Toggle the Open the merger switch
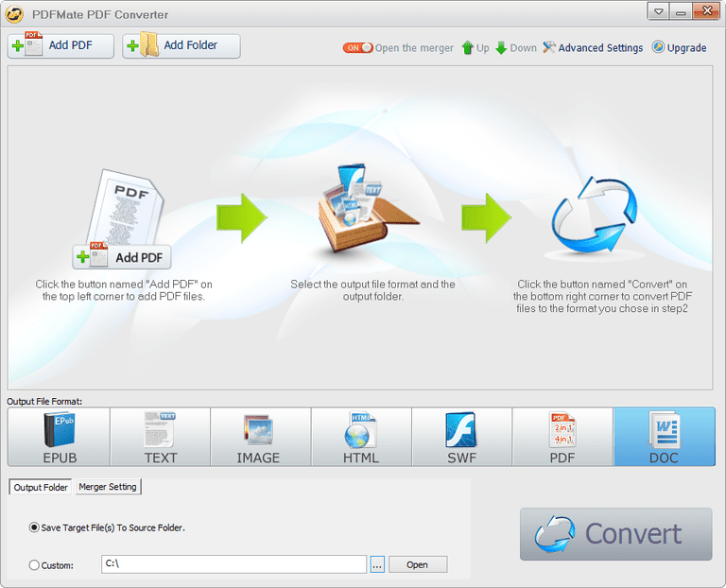The image size is (726, 588). coord(357,47)
